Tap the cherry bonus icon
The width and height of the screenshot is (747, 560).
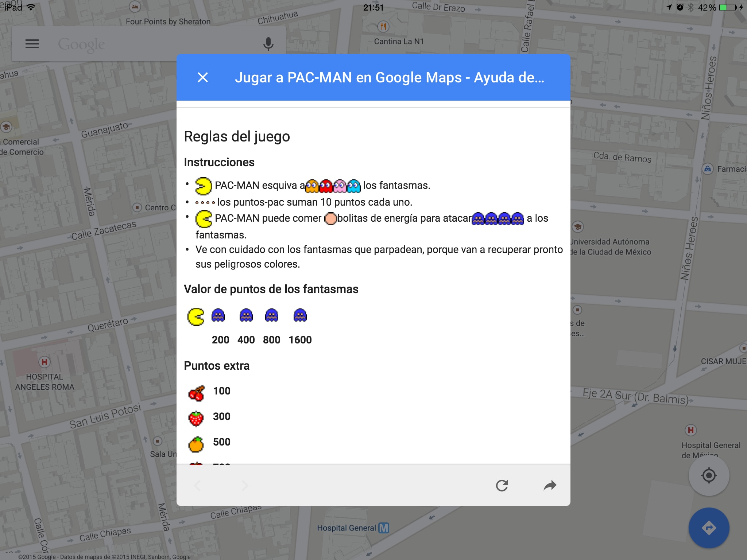coord(196,393)
